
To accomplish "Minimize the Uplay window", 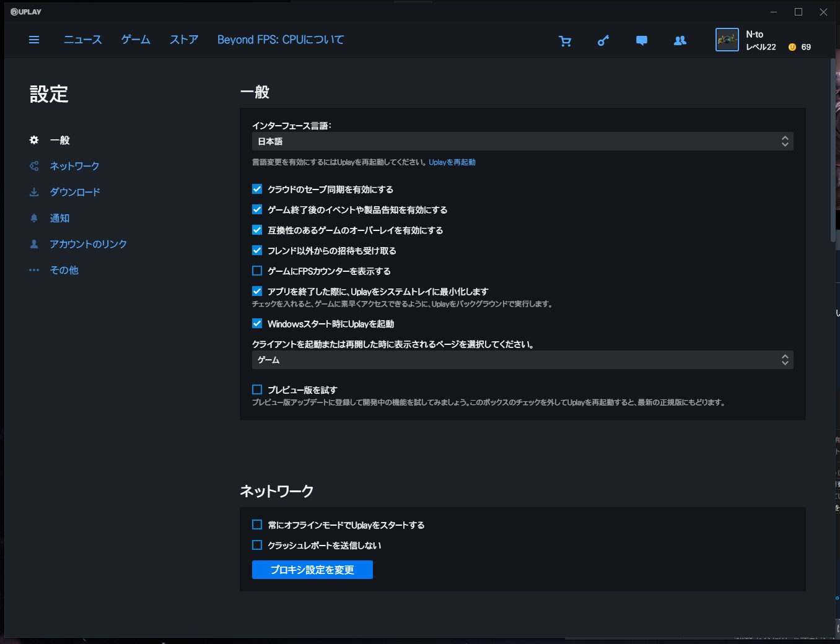I will (774, 12).
